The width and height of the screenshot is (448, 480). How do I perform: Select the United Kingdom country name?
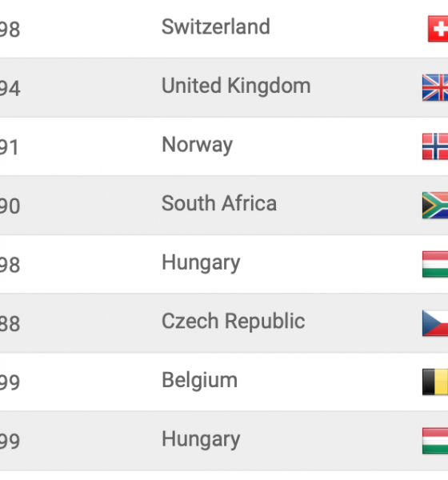click(236, 86)
